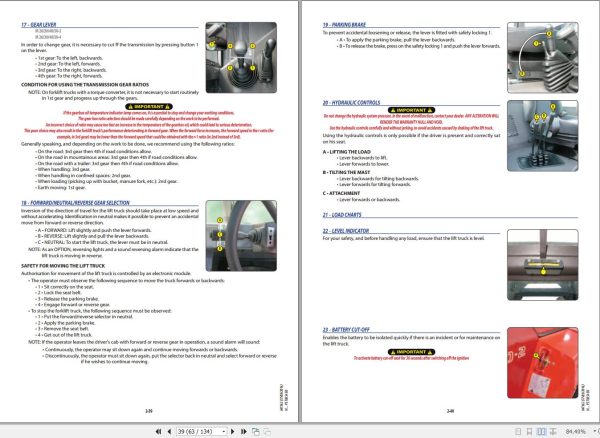
Task: Go to the next page
Action: pos(233,431)
